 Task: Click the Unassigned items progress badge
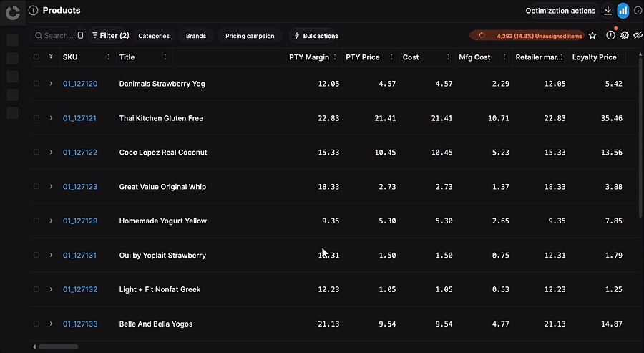(x=527, y=36)
